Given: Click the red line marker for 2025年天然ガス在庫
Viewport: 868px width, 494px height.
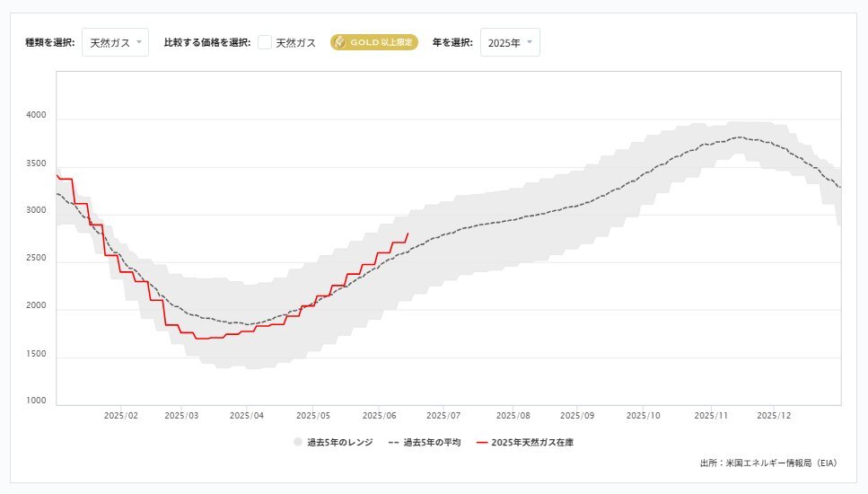Looking at the screenshot, I should (482, 443).
